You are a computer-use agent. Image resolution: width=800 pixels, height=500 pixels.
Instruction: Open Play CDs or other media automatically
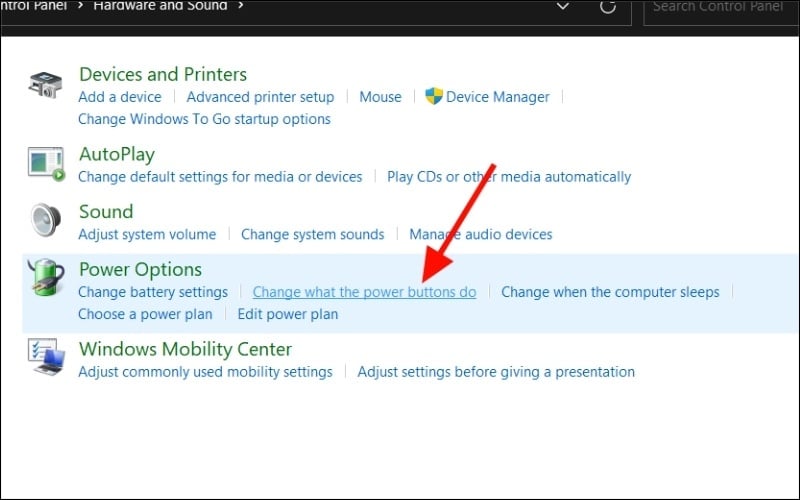click(509, 177)
